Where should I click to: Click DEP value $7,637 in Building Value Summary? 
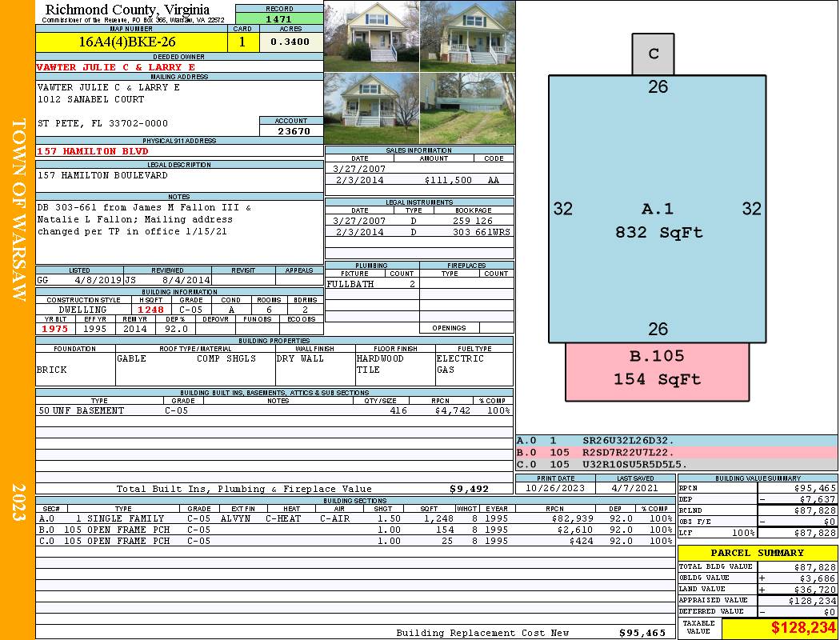pyautogui.click(x=817, y=499)
